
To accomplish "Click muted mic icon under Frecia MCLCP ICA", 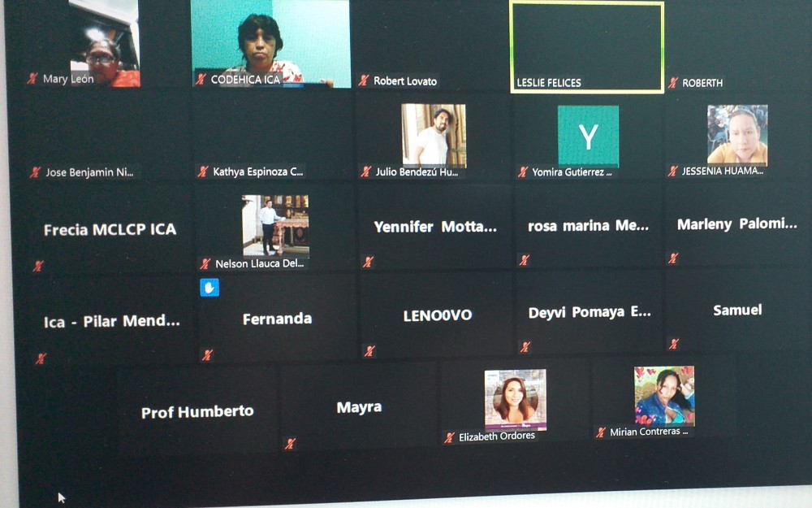I will [x=37, y=266].
